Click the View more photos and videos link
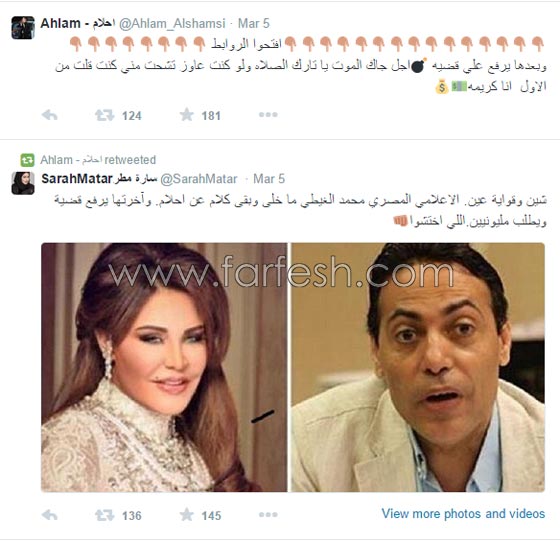This screenshot has height=543, width=560. (463, 514)
